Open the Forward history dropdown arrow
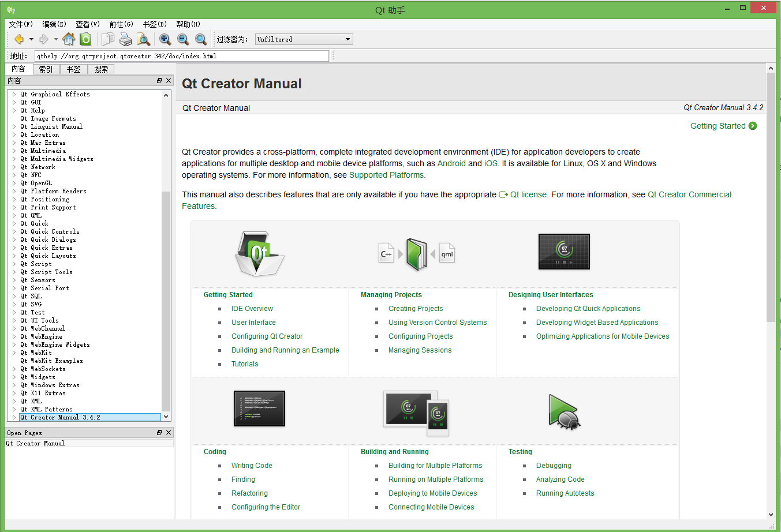Image resolution: width=781 pixels, height=532 pixels. (x=56, y=39)
